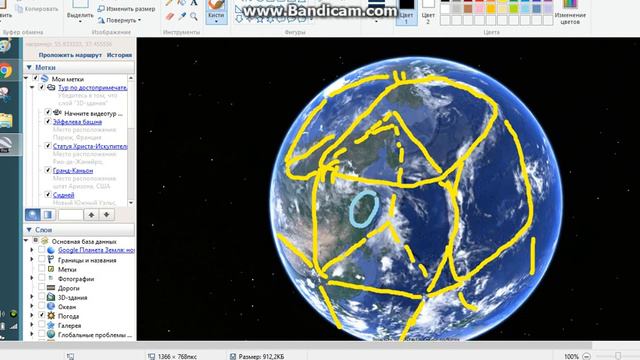This screenshot has height=360, width=640.
Task: Select the Color picker eyedropper tool
Action: 182,17
